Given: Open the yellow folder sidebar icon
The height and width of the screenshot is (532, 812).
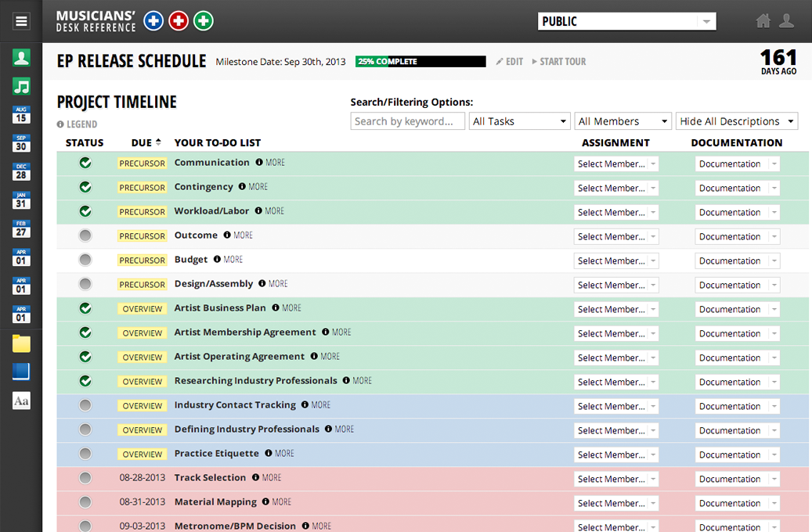Looking at the screenshot, I should 21,343.
